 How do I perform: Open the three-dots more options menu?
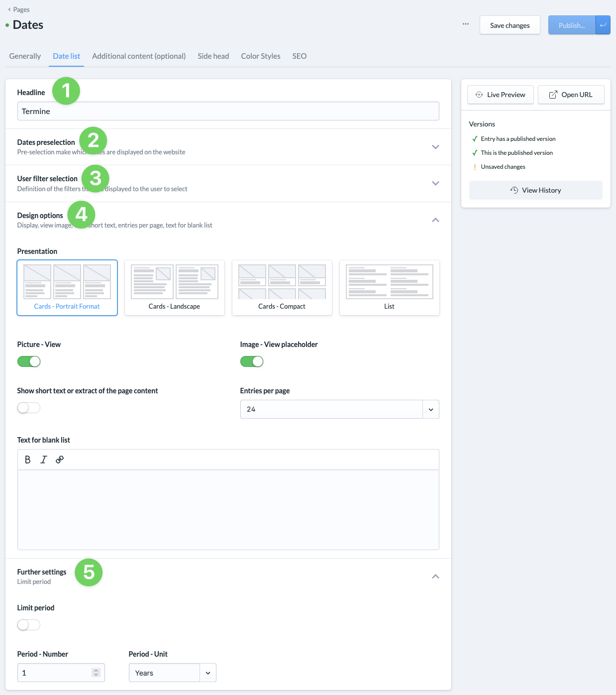[466, 24]
